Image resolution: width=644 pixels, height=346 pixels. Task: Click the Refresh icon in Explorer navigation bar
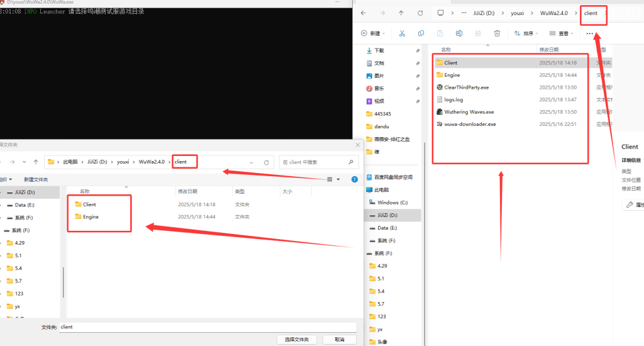tap(420, 13)
